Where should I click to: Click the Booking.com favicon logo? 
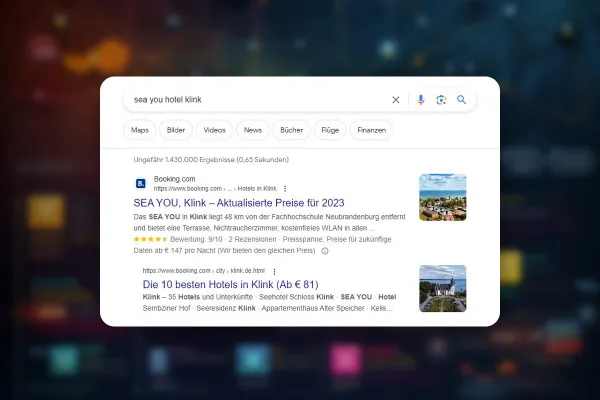click(140, 183)
